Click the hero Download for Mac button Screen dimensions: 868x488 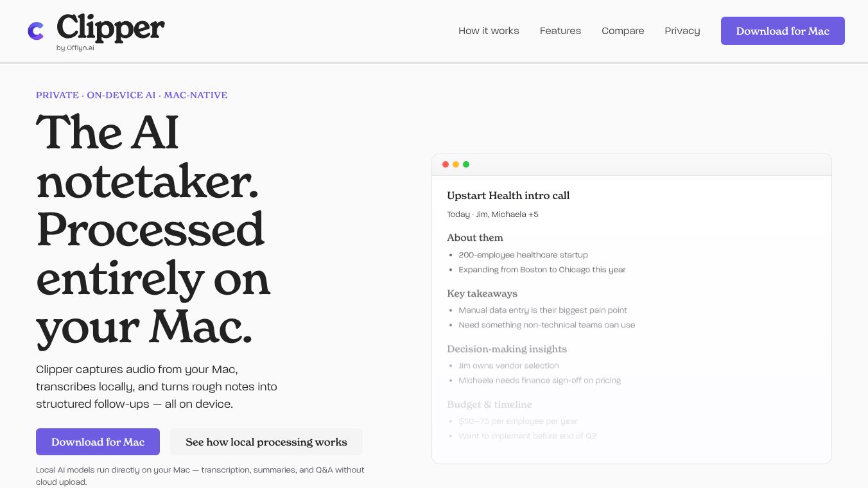(x=98, y=442)
